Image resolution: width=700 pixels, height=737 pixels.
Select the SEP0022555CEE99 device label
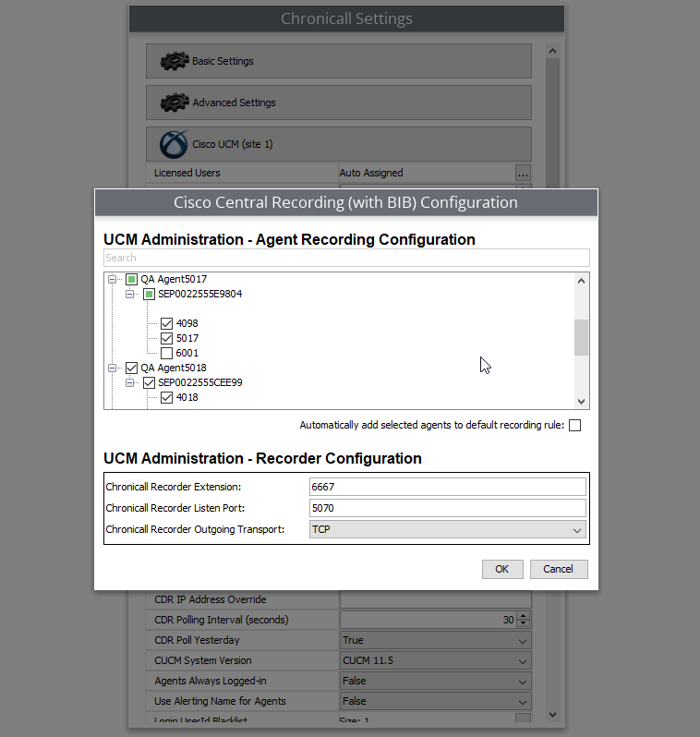(200, 382)
